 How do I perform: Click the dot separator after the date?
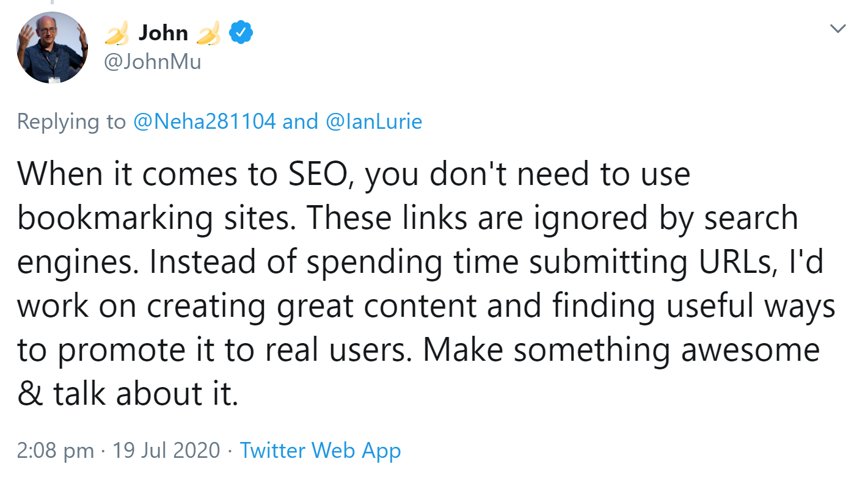click(x=229, y=450)
